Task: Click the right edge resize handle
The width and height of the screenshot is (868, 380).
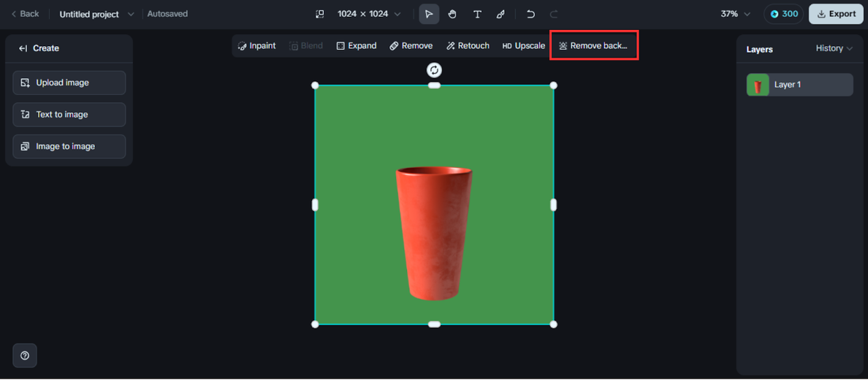Action: click(553, 204)
